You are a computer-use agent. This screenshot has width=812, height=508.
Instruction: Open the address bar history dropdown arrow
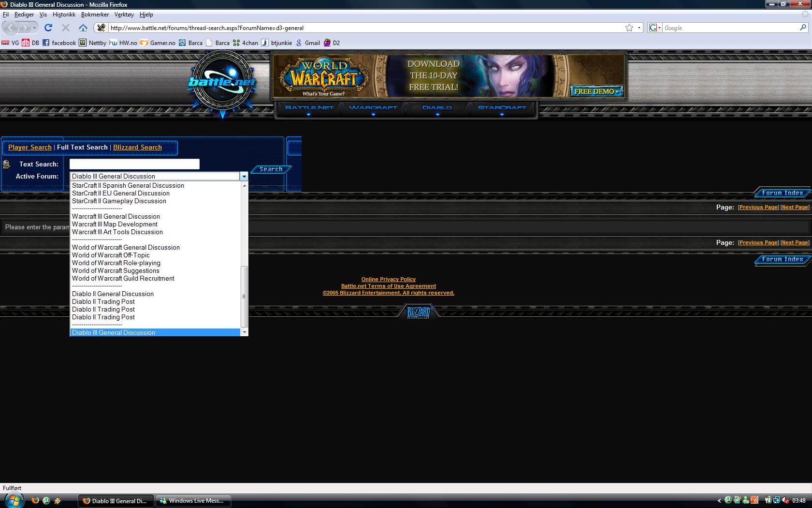click(639, 28)
